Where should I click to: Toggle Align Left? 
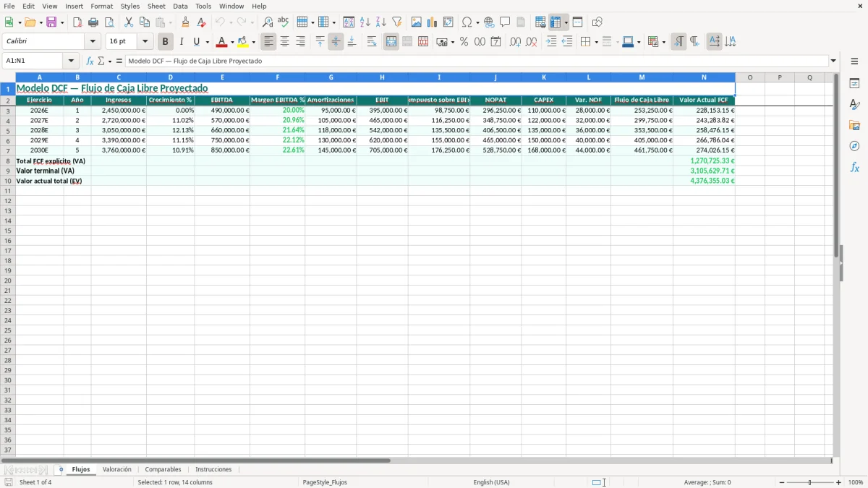tap(269, 42)
